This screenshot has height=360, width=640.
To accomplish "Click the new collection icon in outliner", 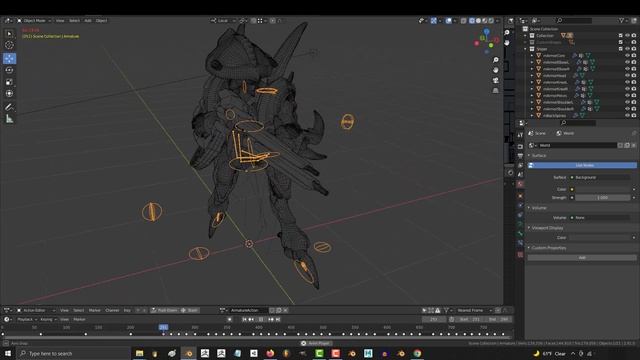I will click(x=633, y=20).
